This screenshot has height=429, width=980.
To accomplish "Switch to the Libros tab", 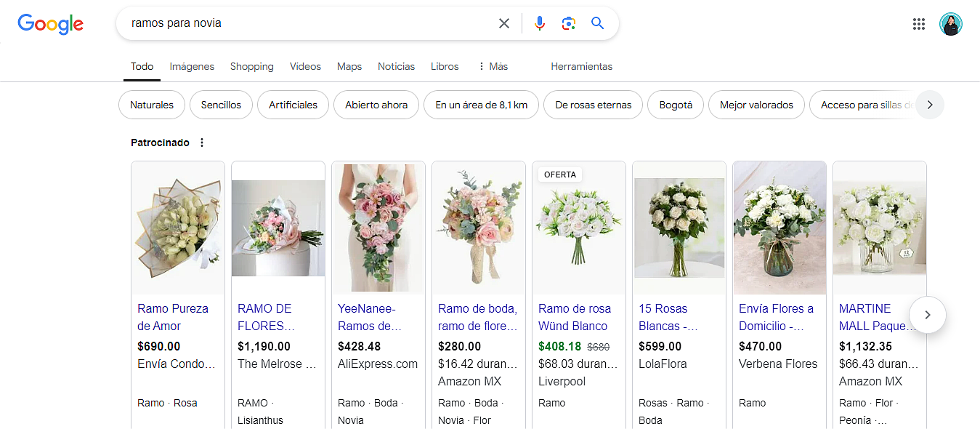I will [x=445, y=66].
